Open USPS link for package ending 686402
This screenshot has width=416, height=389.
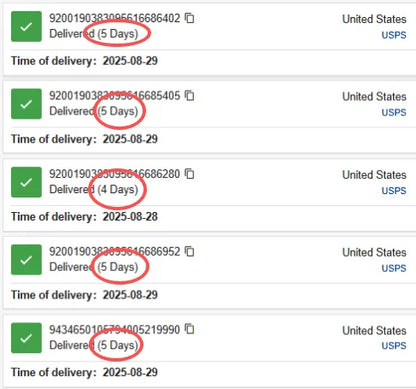pos(394,35)
